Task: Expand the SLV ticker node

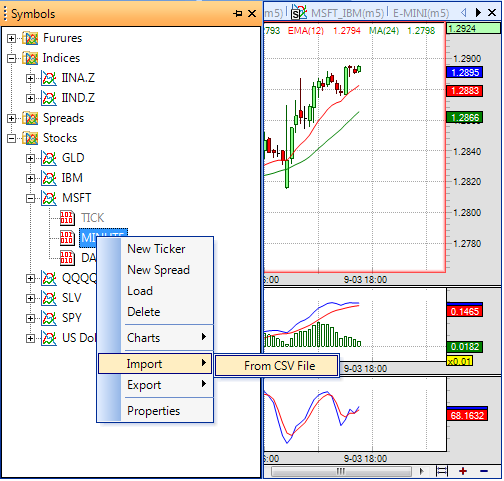Action: coord(30,298)
